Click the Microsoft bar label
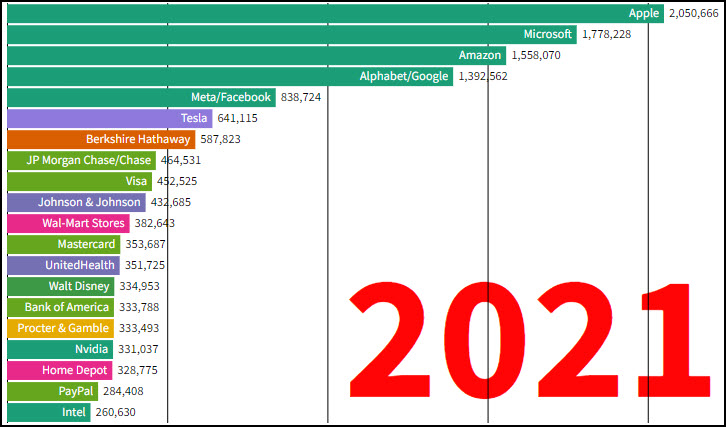The width and height of the screenshot is (726, 427). pos(548,34)
